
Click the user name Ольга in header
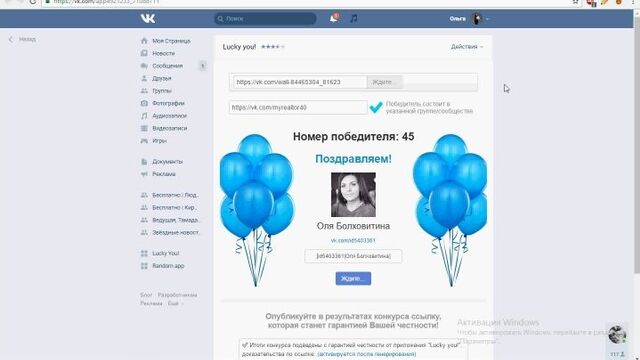pos(458,19)
